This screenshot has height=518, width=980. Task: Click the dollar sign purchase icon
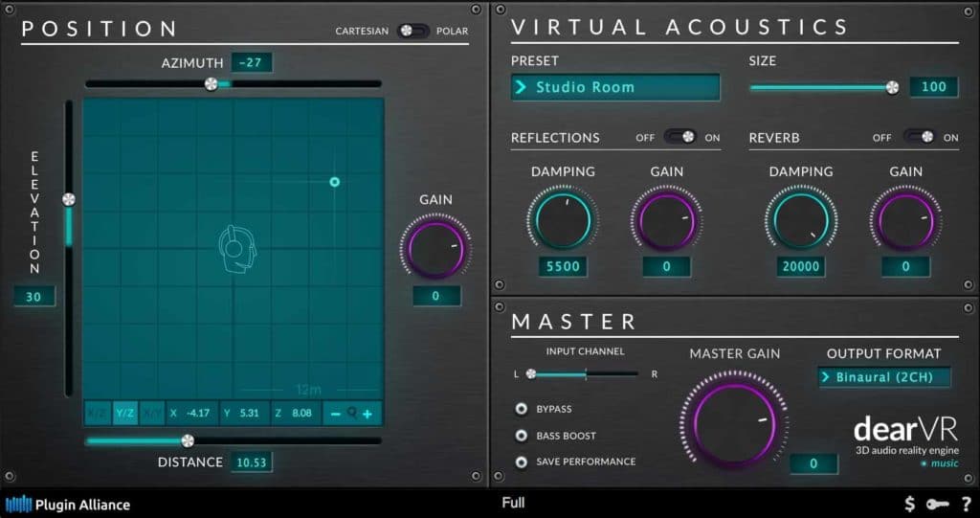coord(910,503)
